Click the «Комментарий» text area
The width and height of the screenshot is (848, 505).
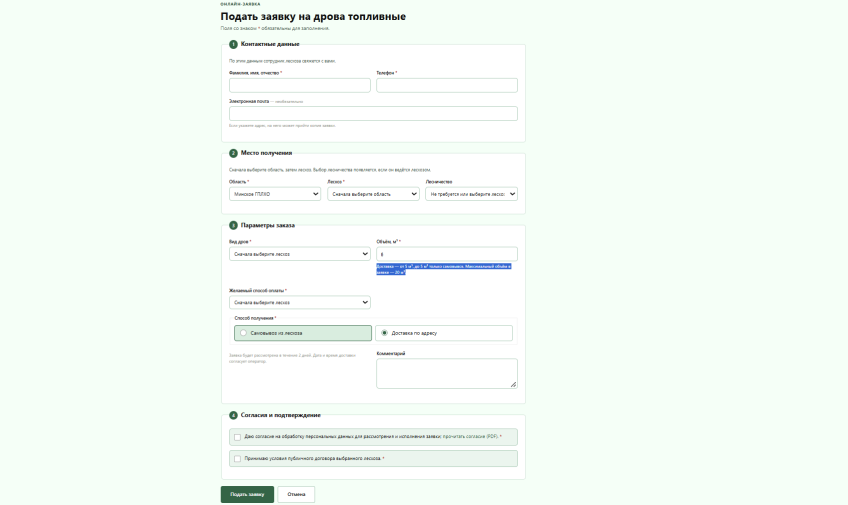click(447, 374)
